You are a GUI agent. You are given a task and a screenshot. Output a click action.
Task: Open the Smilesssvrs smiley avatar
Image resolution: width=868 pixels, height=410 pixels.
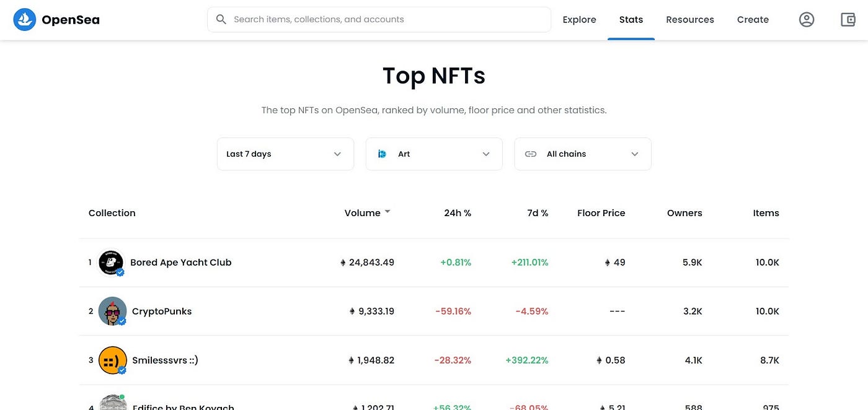pos(112,360)
